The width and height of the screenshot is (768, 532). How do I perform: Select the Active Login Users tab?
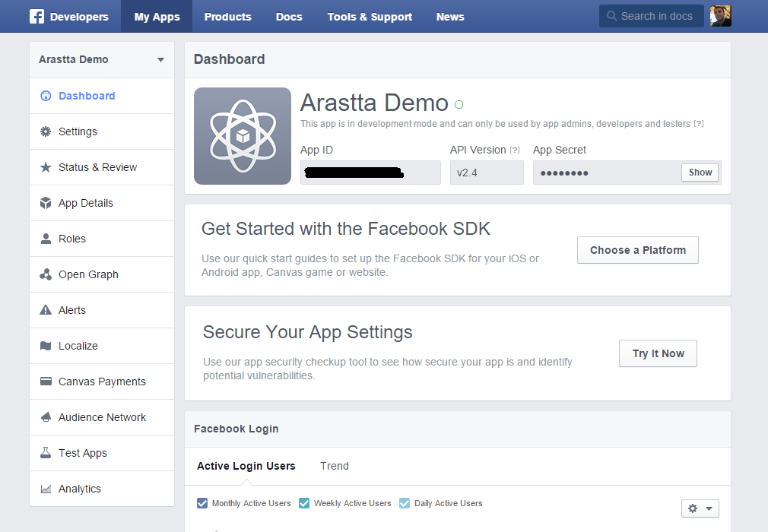click(x=246, y=466)
